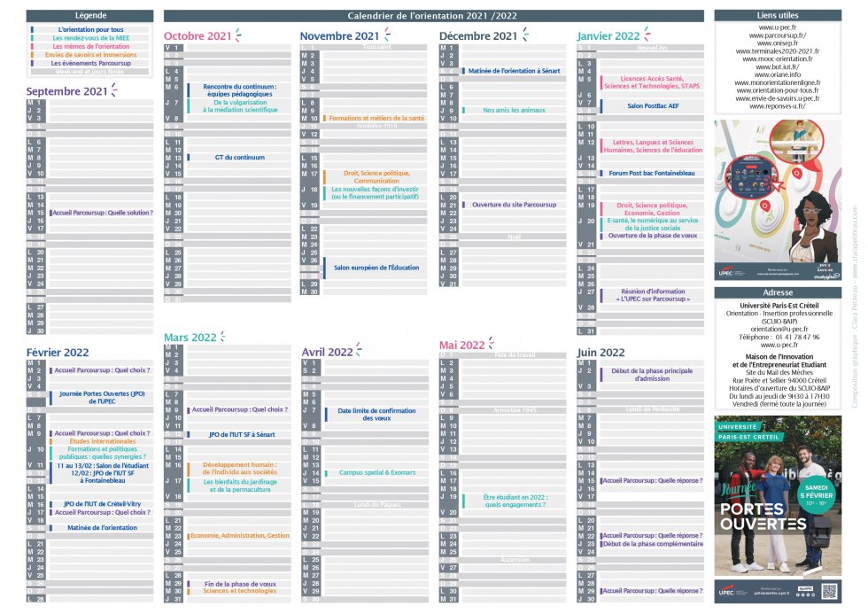Expand the Septembre 2021 month section

point(66,90)
